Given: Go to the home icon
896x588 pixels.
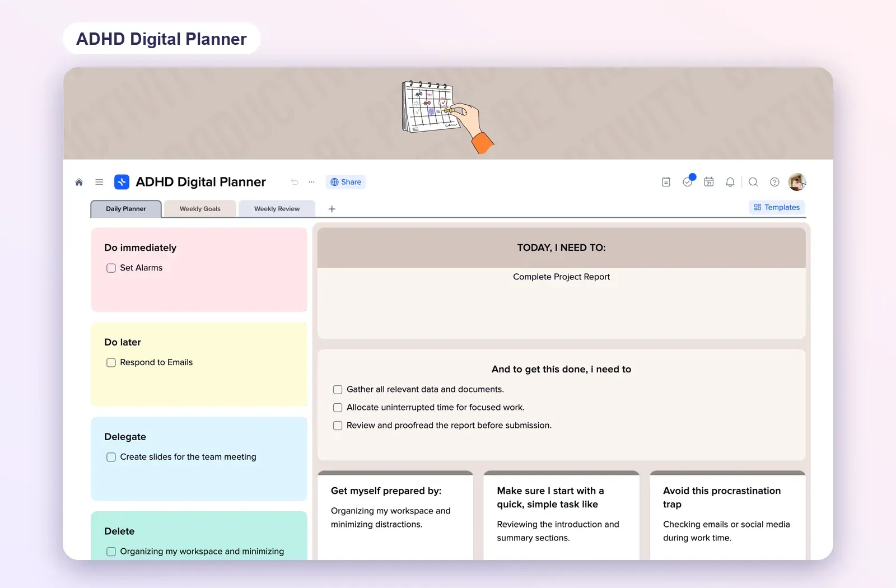Looking at the screenshot, I should pyautogui.click(x=79, y=182).
